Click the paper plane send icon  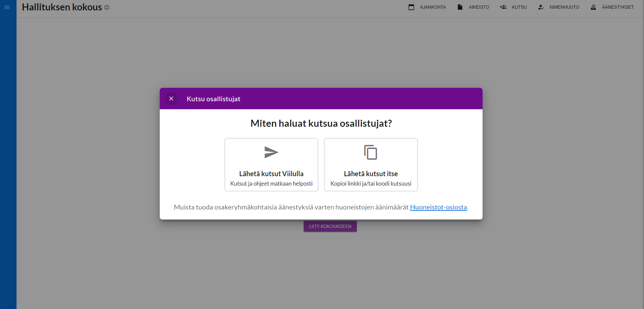click(271, 152)
